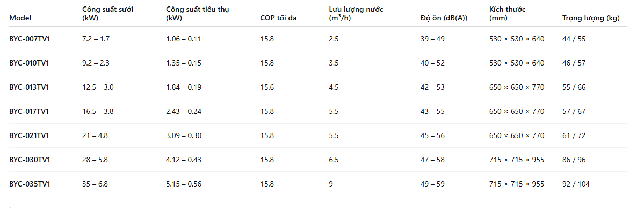Click the 15.6 COP value

point(267,87)
